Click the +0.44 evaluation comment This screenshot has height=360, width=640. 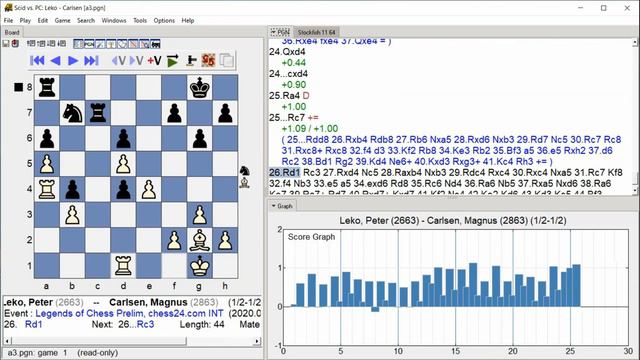tap(293, 63)
